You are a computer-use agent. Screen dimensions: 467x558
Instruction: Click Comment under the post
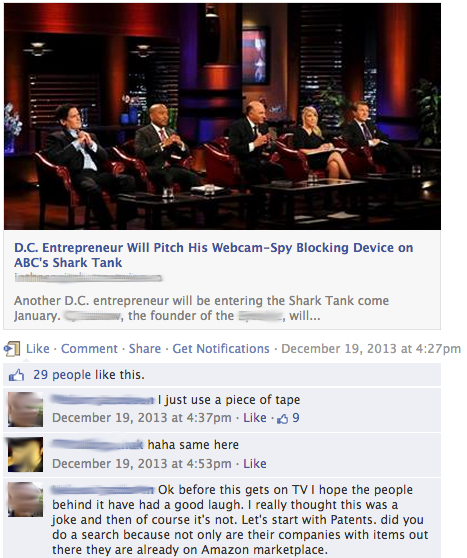(x=89, y=349)
